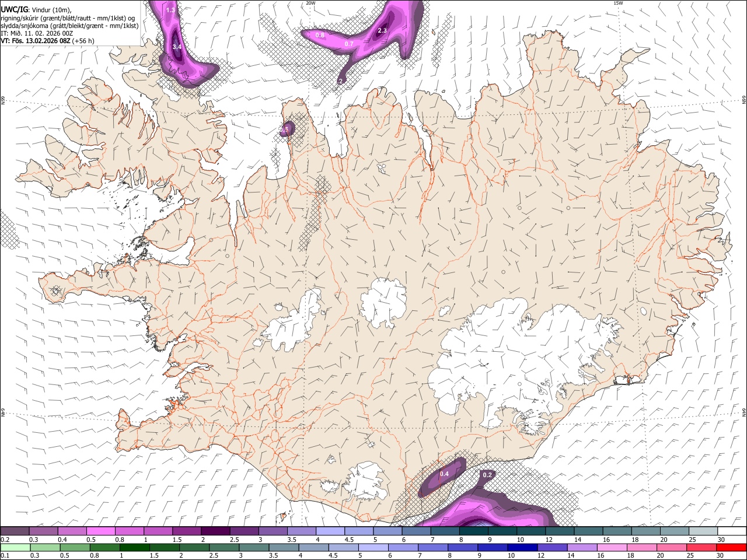The height and width of the screenshot is (560, 747).
Task: Click the '4.5' label in the bottom legend
Action: 332,556
